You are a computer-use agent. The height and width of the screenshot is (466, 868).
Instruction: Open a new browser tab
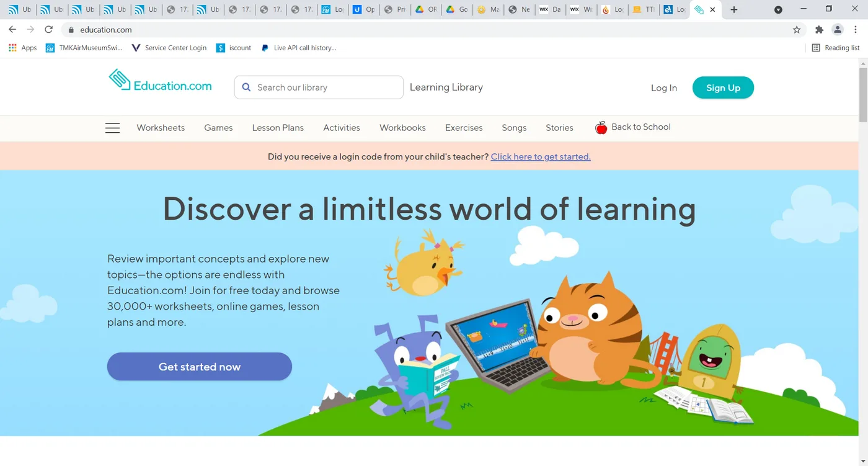pyautogui.click(x=734, y=10)
